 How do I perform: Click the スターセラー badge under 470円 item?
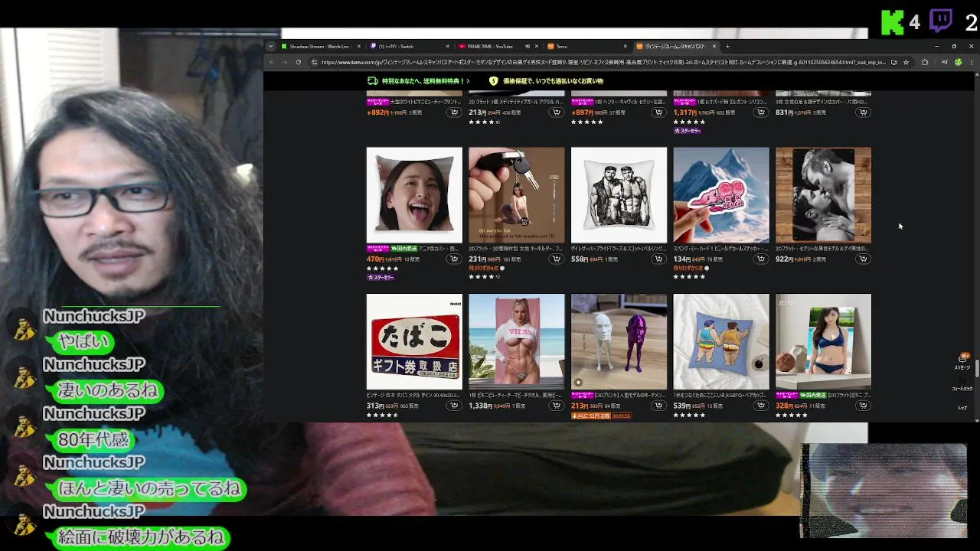click(x=381, y=277)
